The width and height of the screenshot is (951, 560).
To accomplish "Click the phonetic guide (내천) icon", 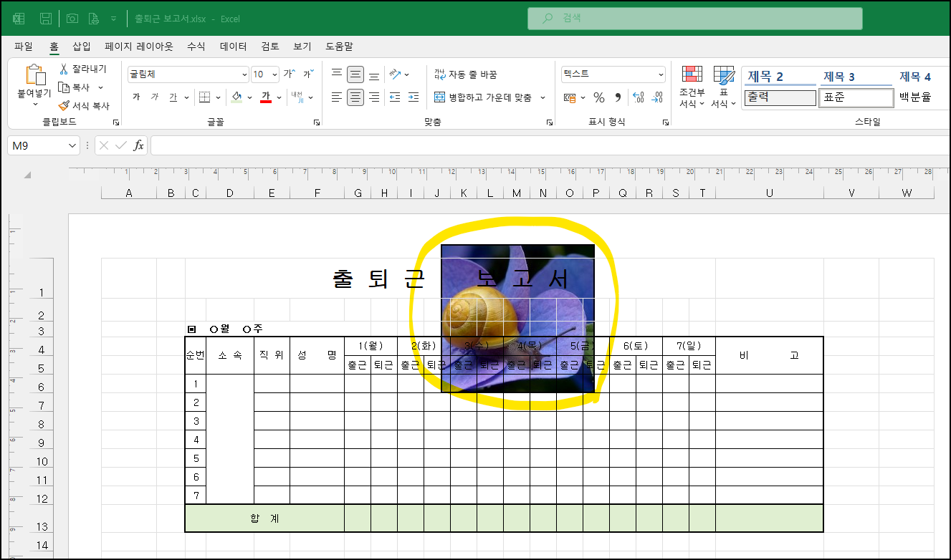I will tap(297, 97).
